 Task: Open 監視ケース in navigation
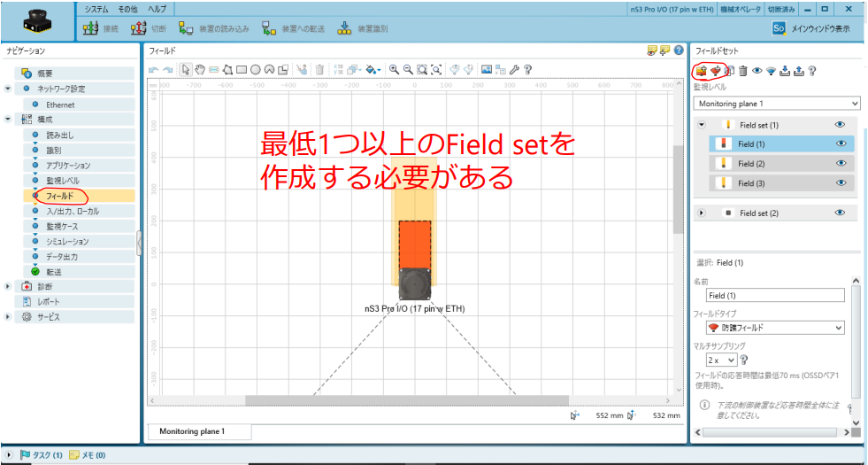point(79,226)
